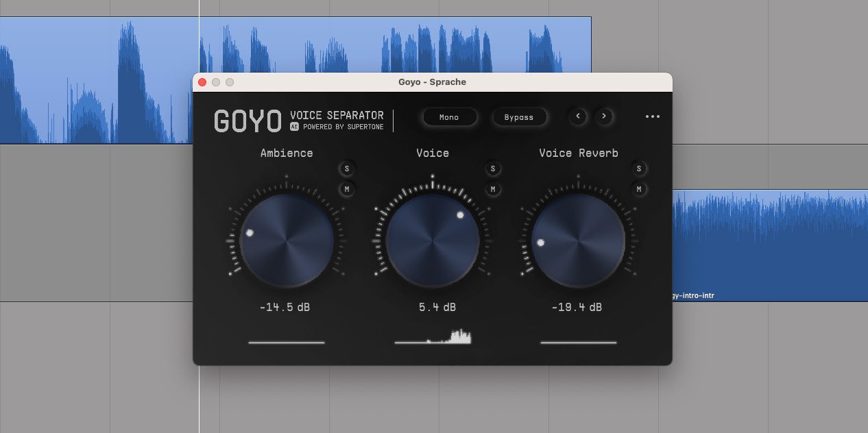Mute the Voice Reverb channel
The image size is (868, 433).
pos(638,189)
